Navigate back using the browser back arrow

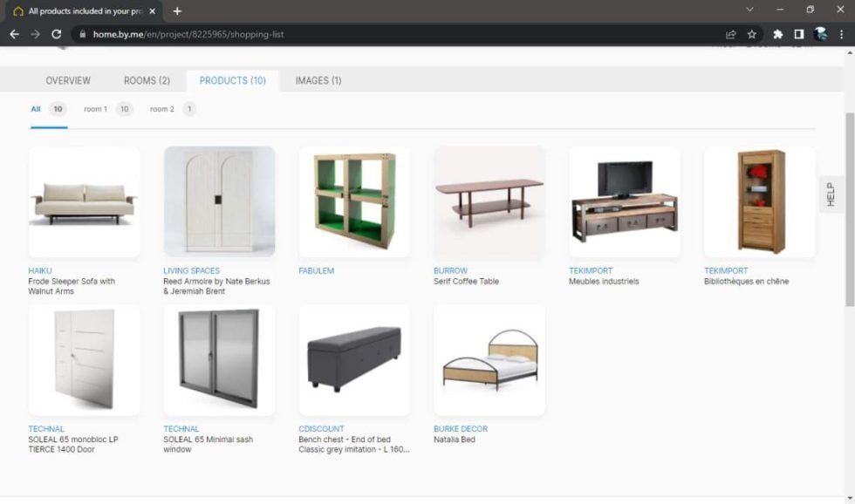coord(14,34)
